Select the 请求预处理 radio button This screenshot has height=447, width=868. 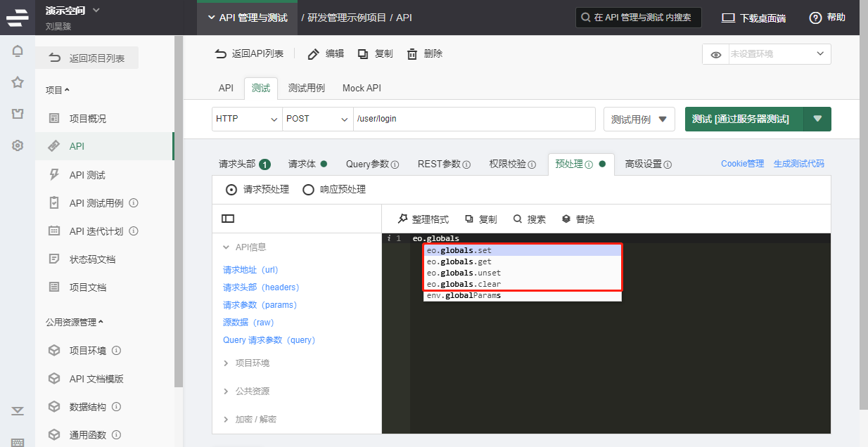[231, 189]
